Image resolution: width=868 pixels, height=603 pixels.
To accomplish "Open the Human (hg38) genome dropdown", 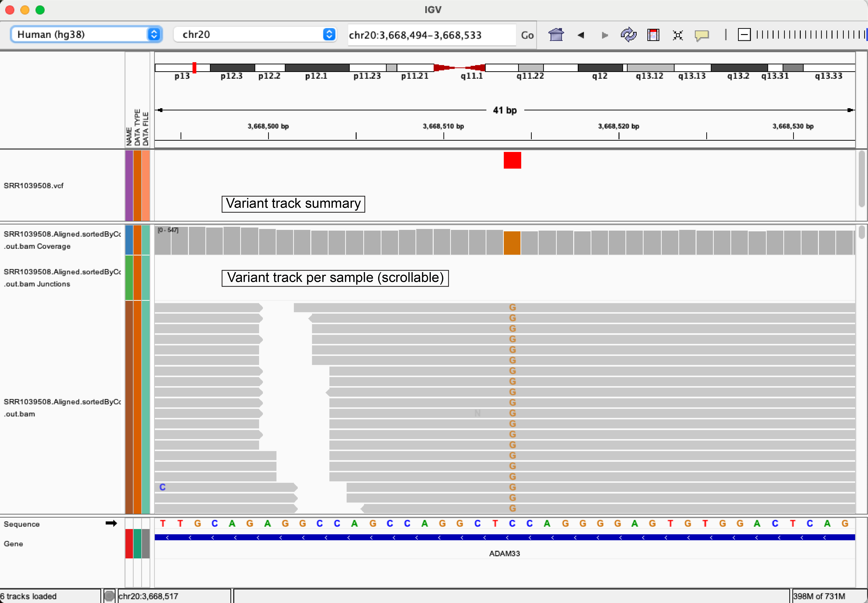I will click(86, 34).
